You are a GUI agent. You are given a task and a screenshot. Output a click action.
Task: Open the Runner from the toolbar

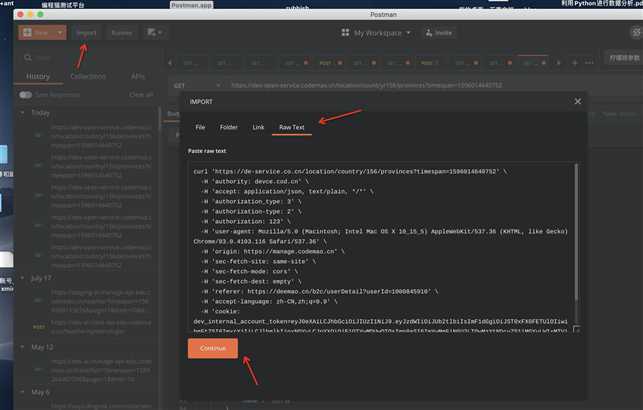click(122, 33)
